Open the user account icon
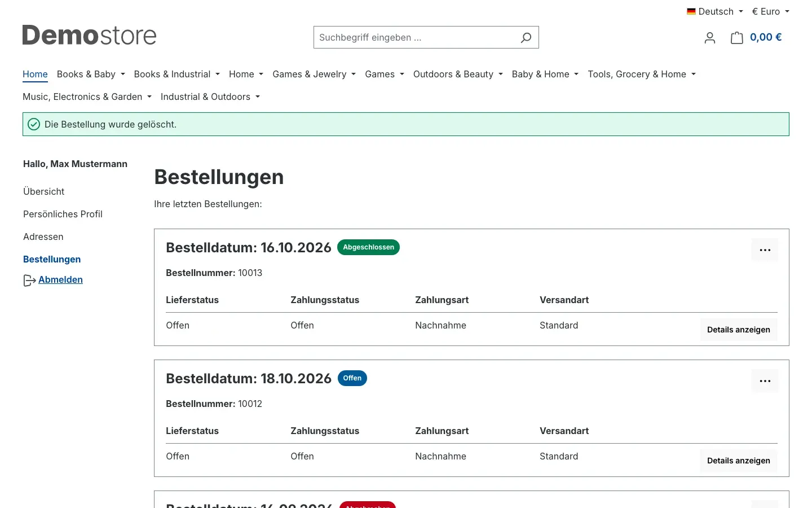 click(710, 38)
